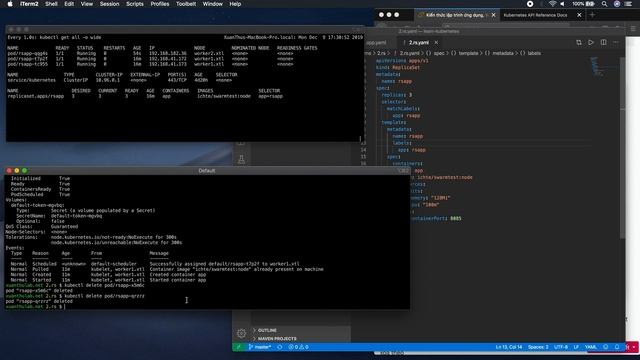Open a new browser tab
This screenshot has height=360, width=640.
pos(592,15)
